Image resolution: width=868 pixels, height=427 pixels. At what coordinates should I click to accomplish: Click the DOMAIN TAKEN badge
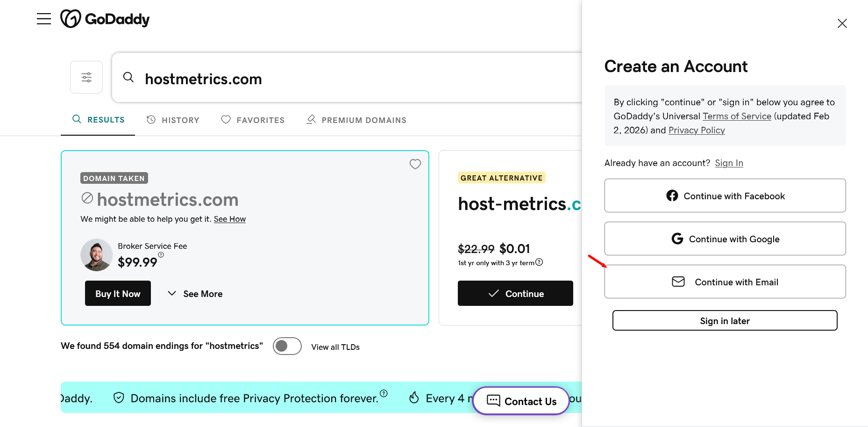tap(114, 178)
